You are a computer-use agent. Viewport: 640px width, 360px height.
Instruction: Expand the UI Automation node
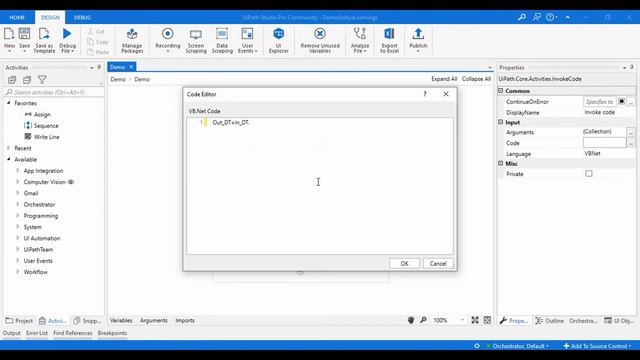pos(18,238)
